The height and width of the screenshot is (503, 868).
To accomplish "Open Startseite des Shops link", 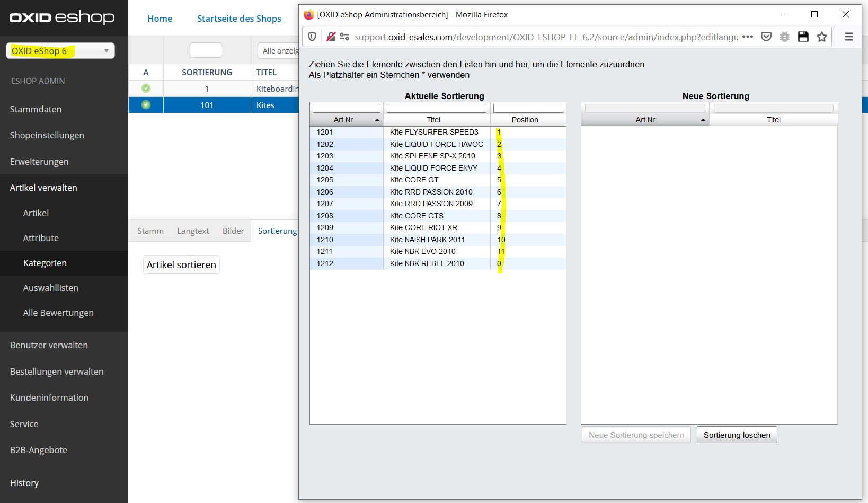I will (x=239, y=19).
